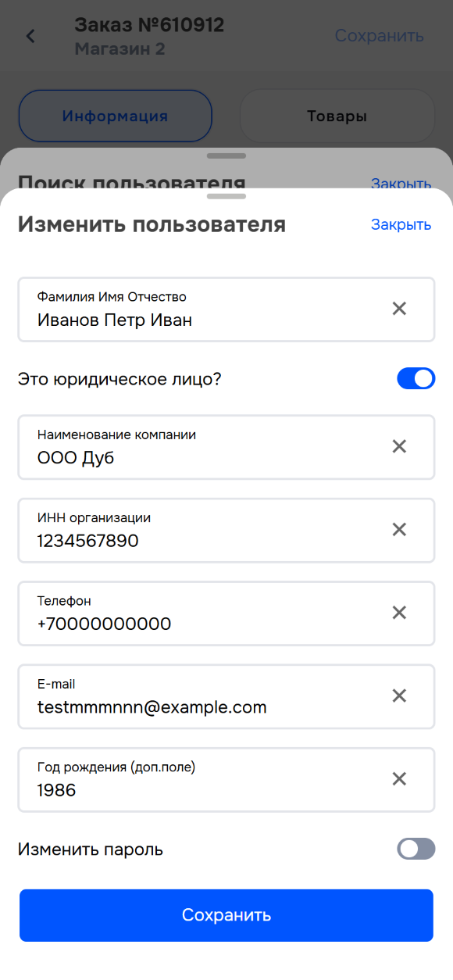Tap Сохранить in the top header
Viewport: 453px width, 980px height.
coord(380,36)
